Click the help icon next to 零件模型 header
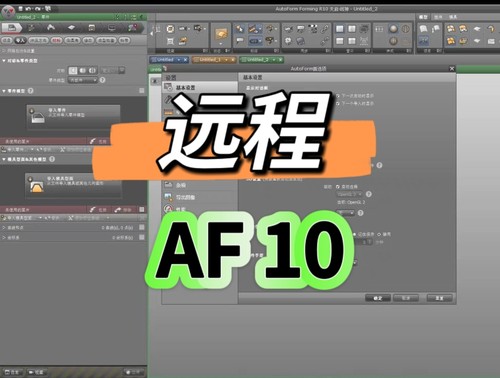Viewport: 500px width, 378px height. 31,91
